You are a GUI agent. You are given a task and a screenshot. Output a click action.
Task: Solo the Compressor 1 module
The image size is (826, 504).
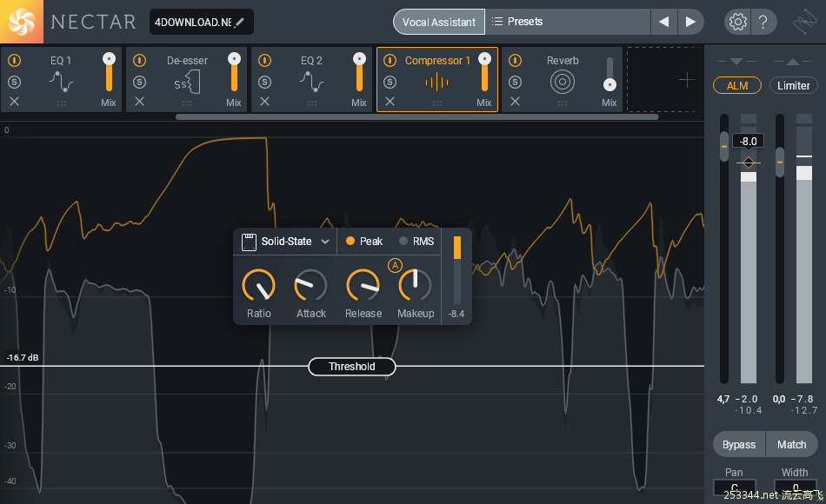coord(390,83)
